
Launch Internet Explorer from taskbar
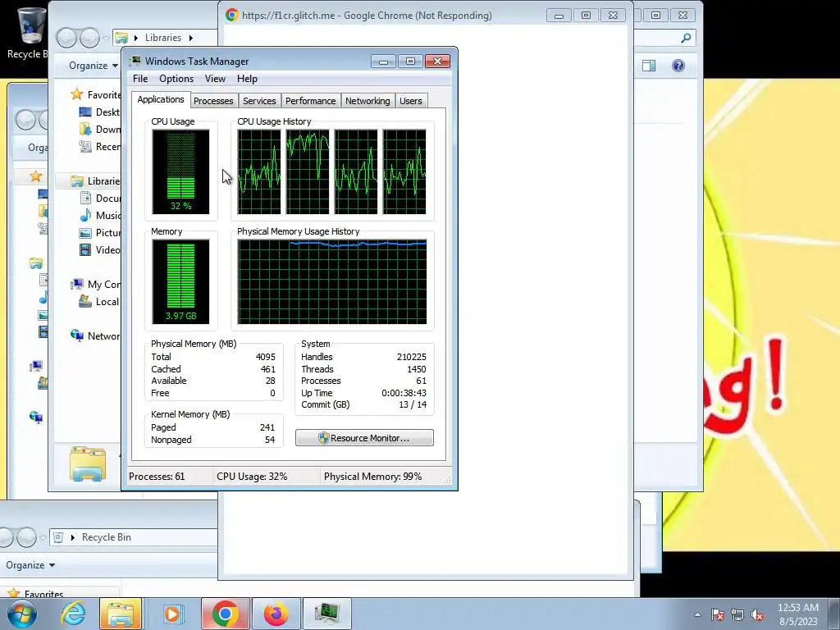click(x=73, y=614)
